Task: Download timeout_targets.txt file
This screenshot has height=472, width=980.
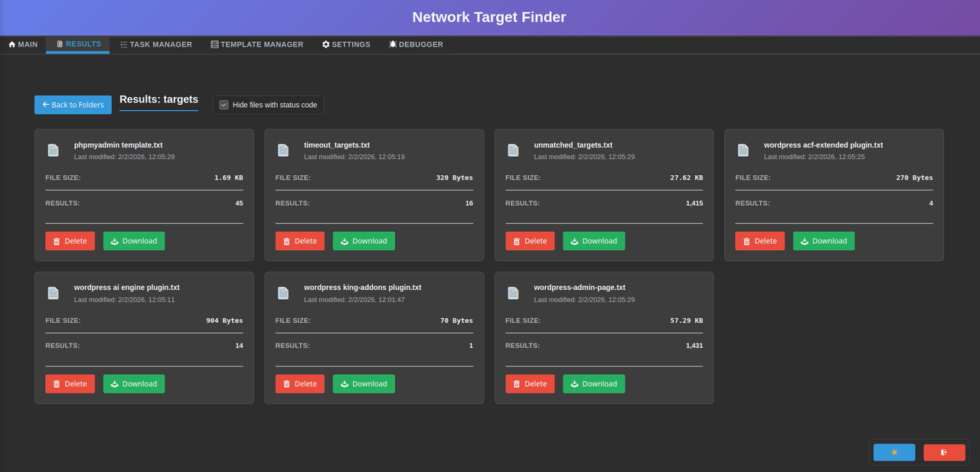Action: tap(364, 241)
